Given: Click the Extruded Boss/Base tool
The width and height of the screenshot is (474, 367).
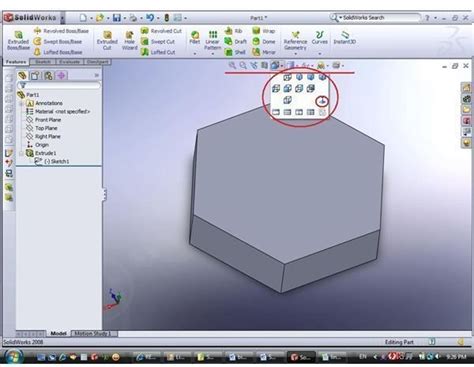Looking at the screenshot, I should [x=18, y=40].
